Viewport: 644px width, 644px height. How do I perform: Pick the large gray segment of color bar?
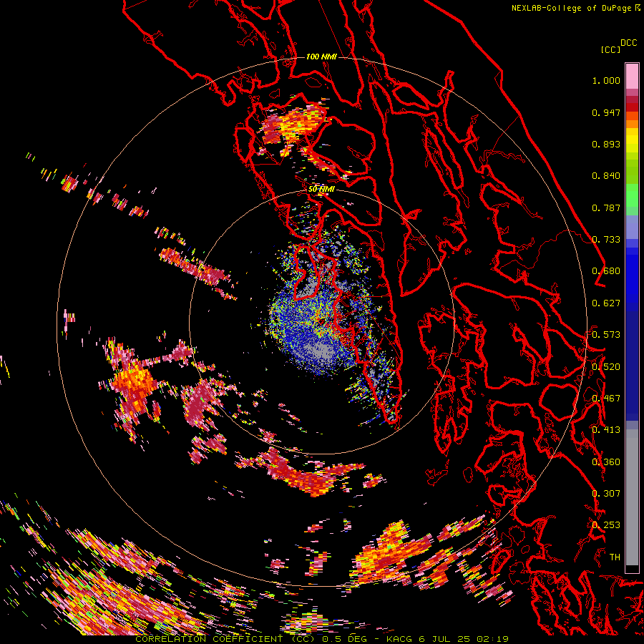coord(632,497)
